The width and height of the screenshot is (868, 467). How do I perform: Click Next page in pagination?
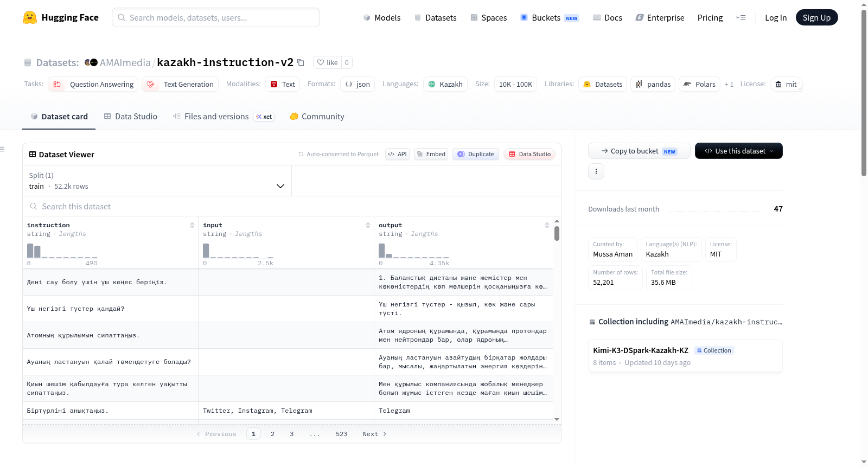(374, 434)
